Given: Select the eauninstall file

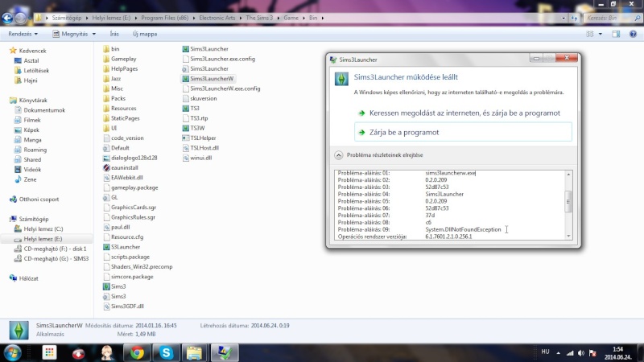Looking at the screenshot, I should 120,167.
